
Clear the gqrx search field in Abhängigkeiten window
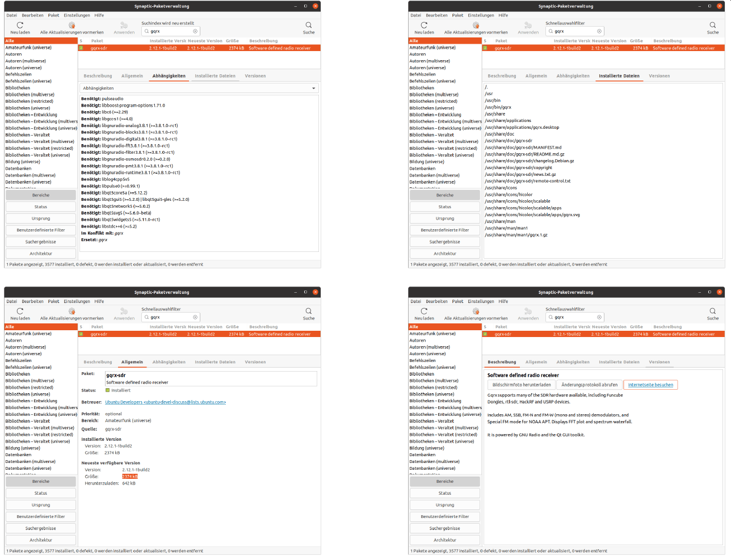point(195,31)
